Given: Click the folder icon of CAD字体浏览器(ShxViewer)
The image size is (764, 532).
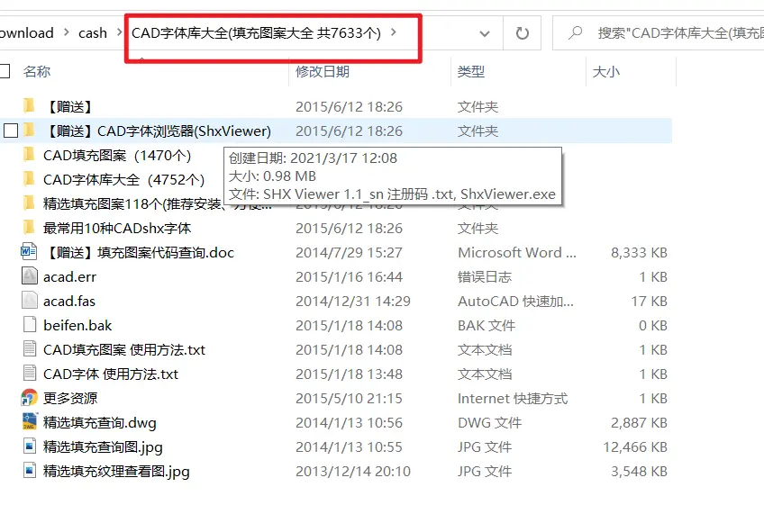Looking at the screenshot, I should click(29, 131).
